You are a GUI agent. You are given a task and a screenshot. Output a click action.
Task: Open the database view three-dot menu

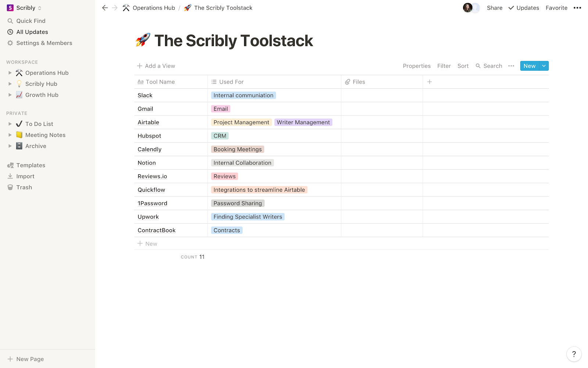pyautogui.click(x=511, y=66)
